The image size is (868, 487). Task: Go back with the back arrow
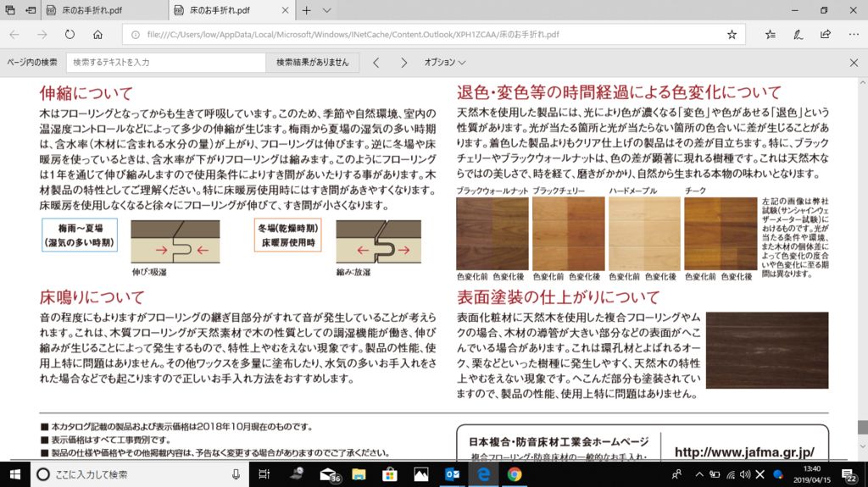click(x=14, y=35)
